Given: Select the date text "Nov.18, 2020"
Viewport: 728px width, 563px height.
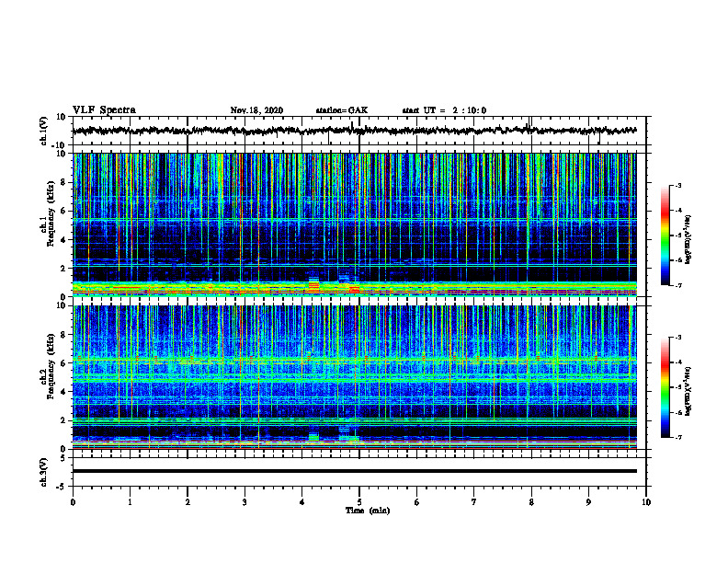Looking at the screenshot, I should pyautogui.click(x=256, y=110).
